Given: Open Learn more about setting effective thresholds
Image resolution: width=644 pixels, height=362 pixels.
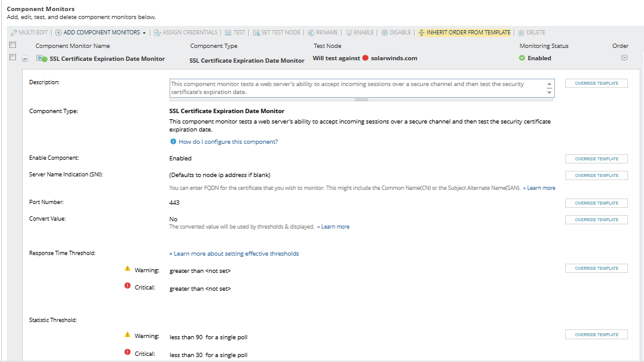Looking at the screenshot, I should [234, 254].
